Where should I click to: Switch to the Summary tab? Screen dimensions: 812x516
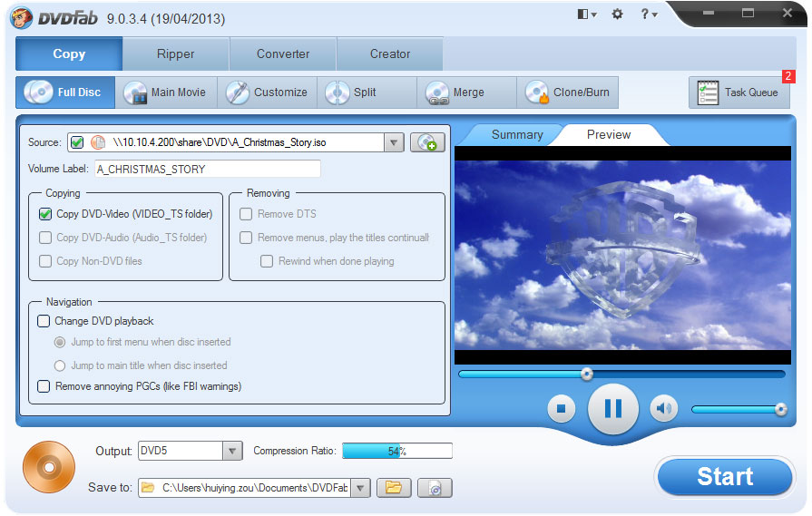pyautogui.click(x=517, y=134)
